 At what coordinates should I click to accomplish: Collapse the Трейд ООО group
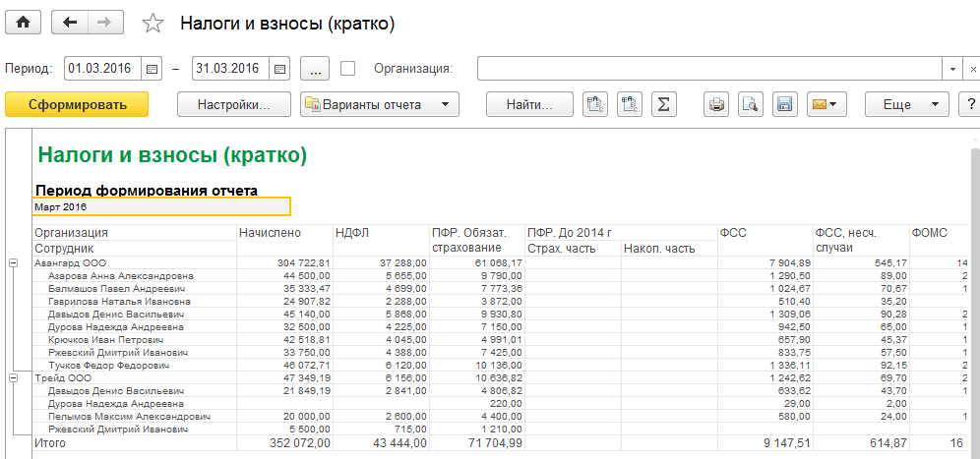point(13,377)
